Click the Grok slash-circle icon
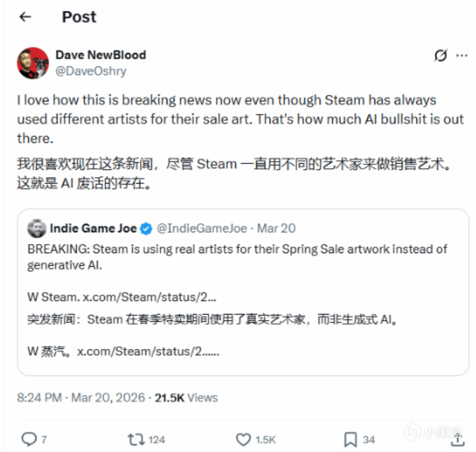This screenshot has height=452, width=476. tap(440, 55)
